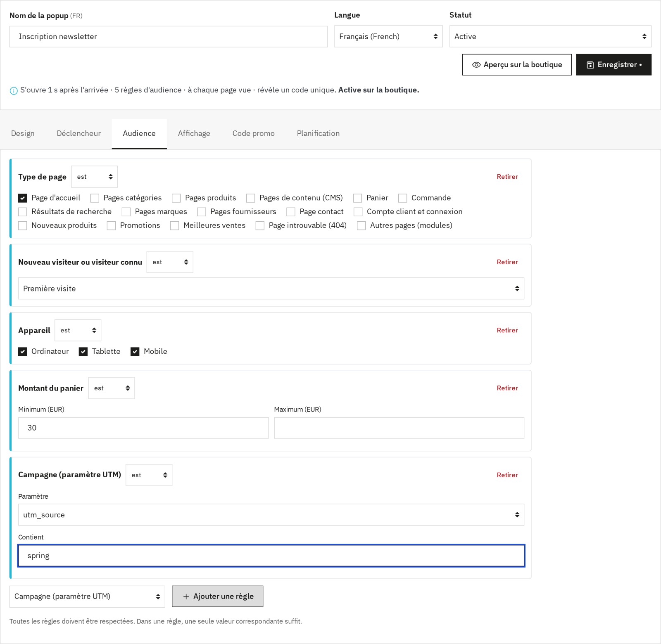
Task: Open the Affichage tab
Action: pos(194,133)
